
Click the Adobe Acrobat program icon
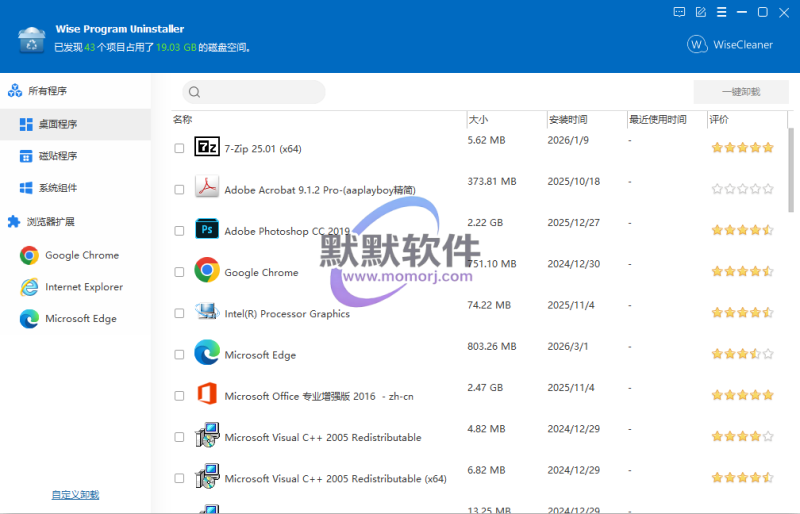[x=207, y=188]
